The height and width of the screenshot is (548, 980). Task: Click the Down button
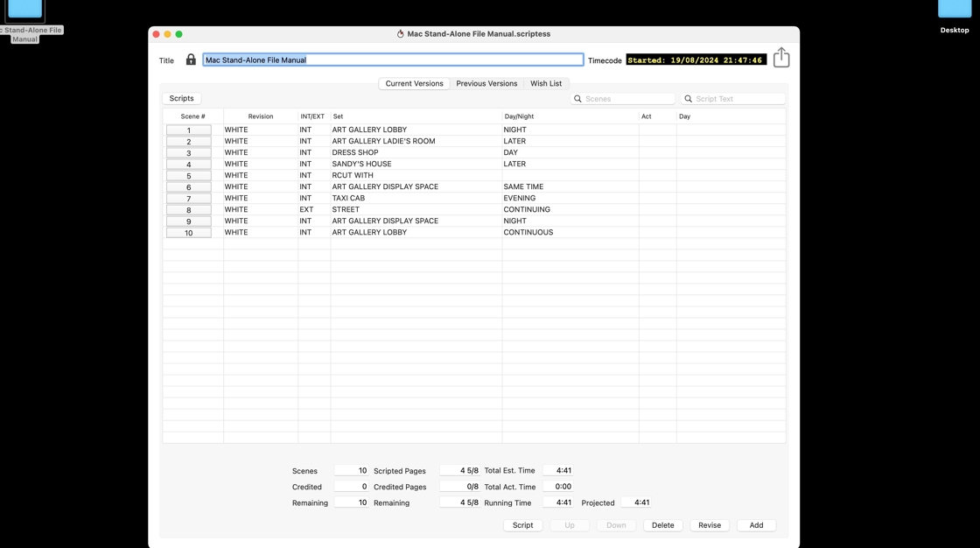pyautogui.click(x=616, y=525)
